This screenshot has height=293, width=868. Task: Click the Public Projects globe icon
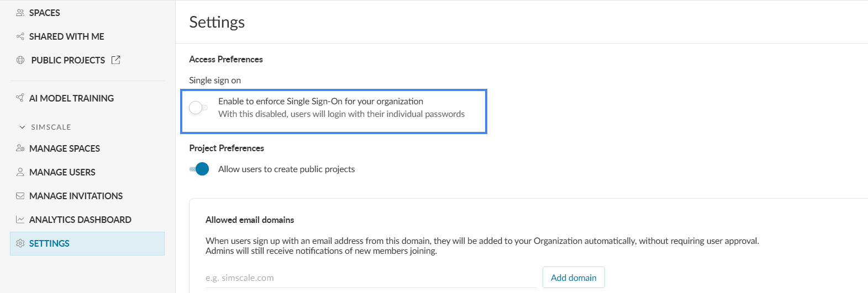tap(20, 60)
